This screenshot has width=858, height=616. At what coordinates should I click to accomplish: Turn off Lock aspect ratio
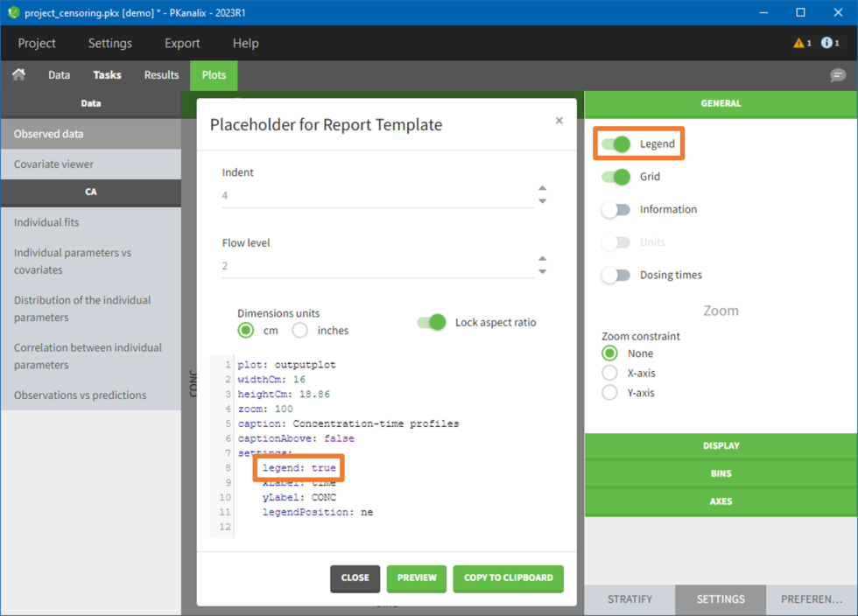[x=432, y=323]
